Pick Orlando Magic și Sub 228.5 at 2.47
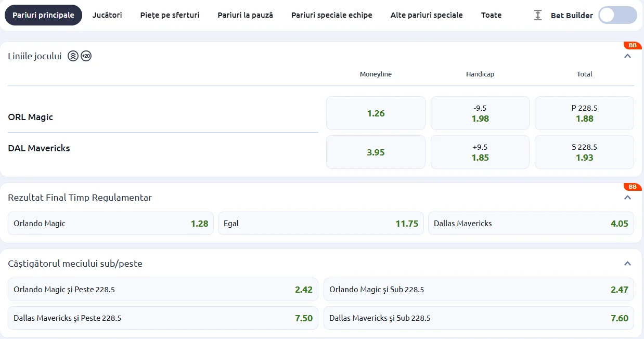Image resolution: width=644 pixels, height=339 pixels. [479, 290]
